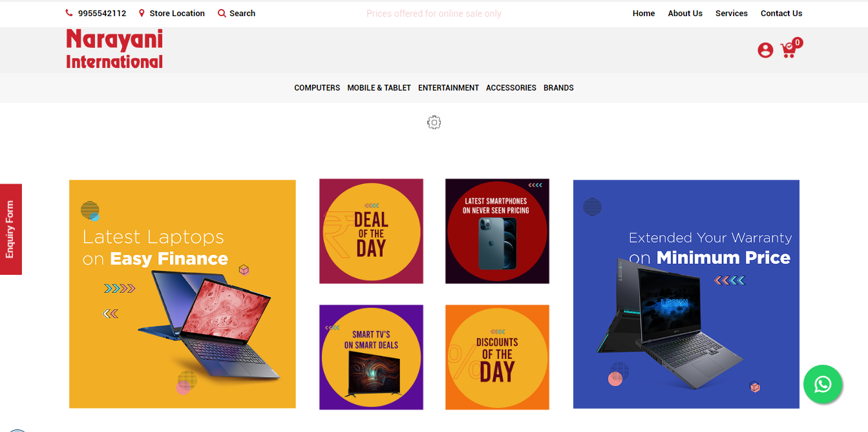The image size is (868, 432).
Task: Open the Accessories category
Action: pyautogui.click(x=511, y=88)
